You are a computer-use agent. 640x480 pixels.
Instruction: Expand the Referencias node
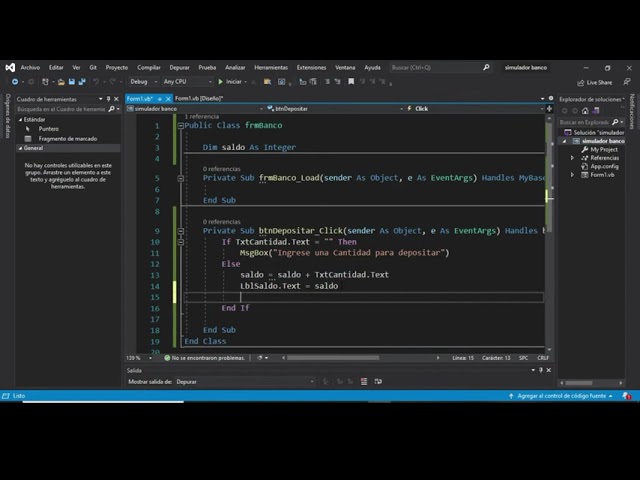click(572, 158)
